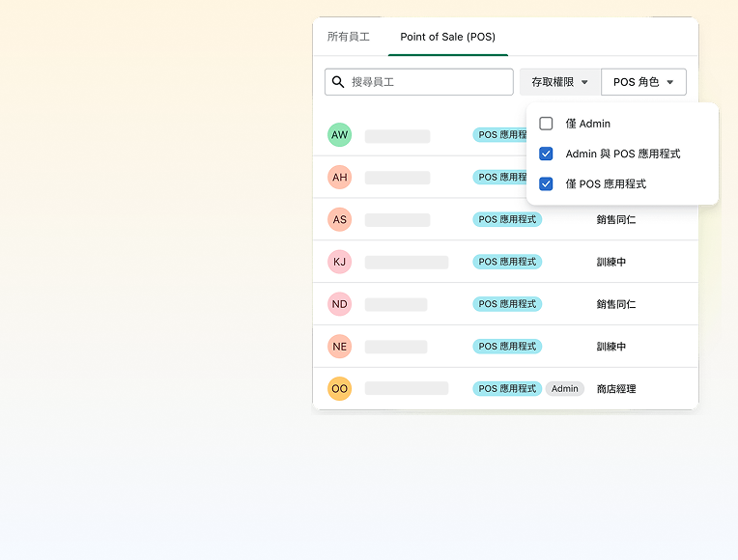Click the Admin badge on OO row
Image resolution: width=738 pixels, height=560 pixels.
[565, 389]
